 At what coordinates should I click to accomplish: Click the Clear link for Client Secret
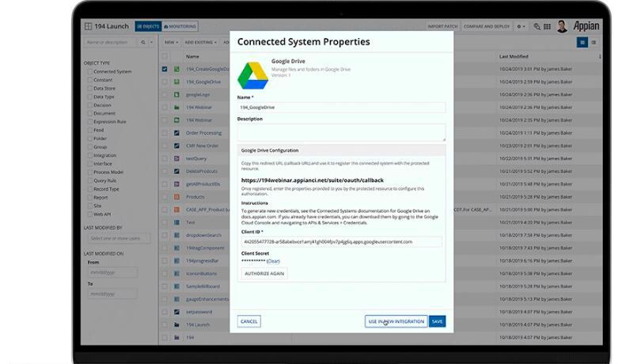273,261
